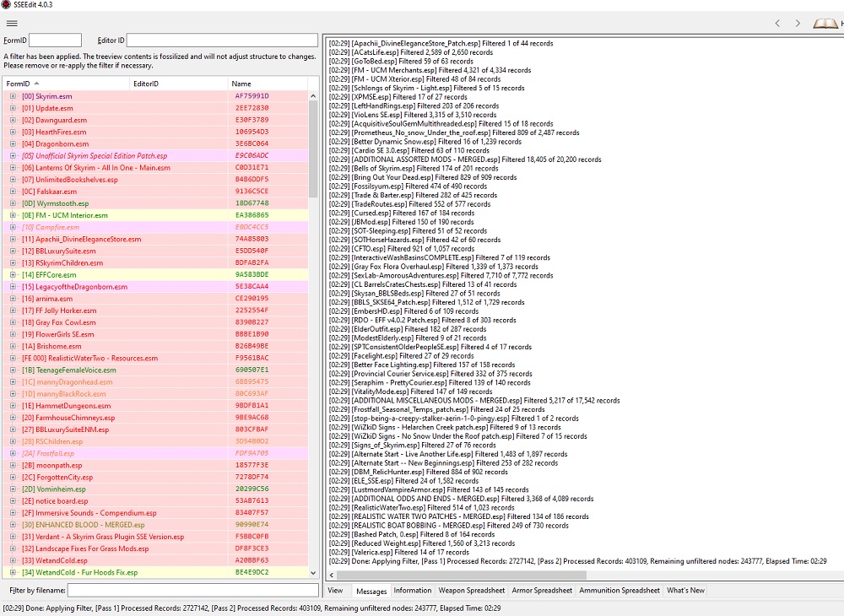Click the SSEEdit application title icon
The width and height of the screenshot is (844, 616).
[6, 5]
